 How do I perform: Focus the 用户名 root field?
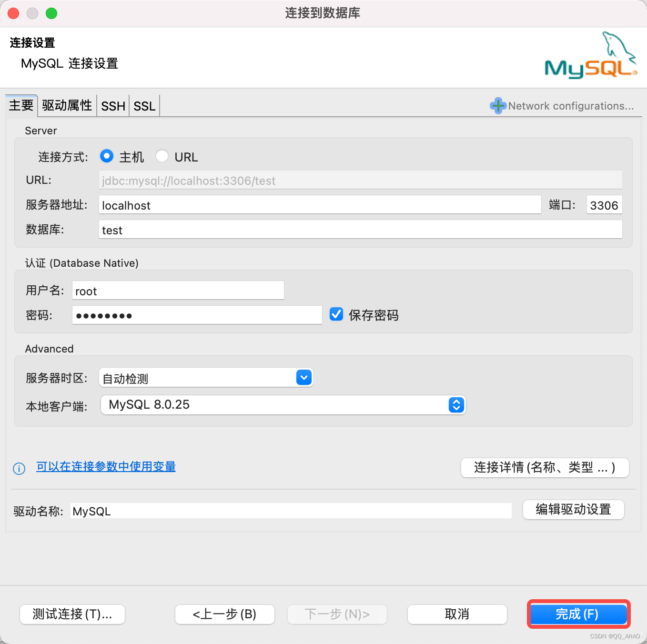pyautogui.click(x=178, y=291)
